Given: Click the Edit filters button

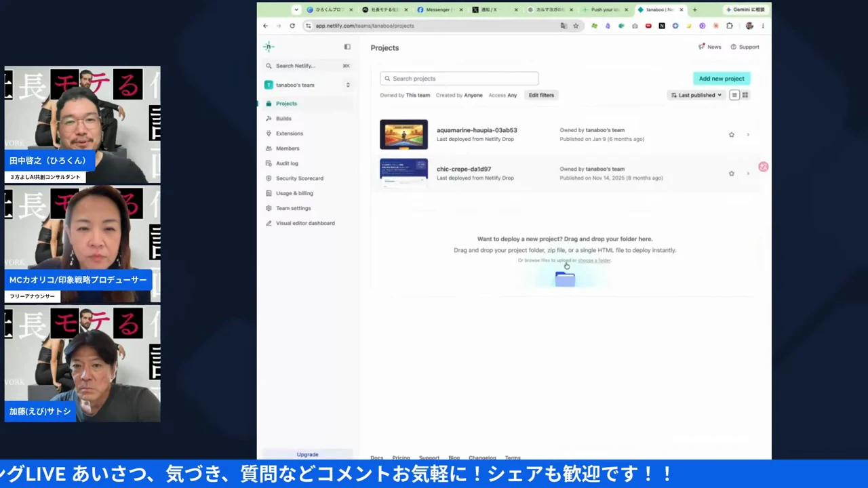Looking at the screenshot, I should 541,95.
